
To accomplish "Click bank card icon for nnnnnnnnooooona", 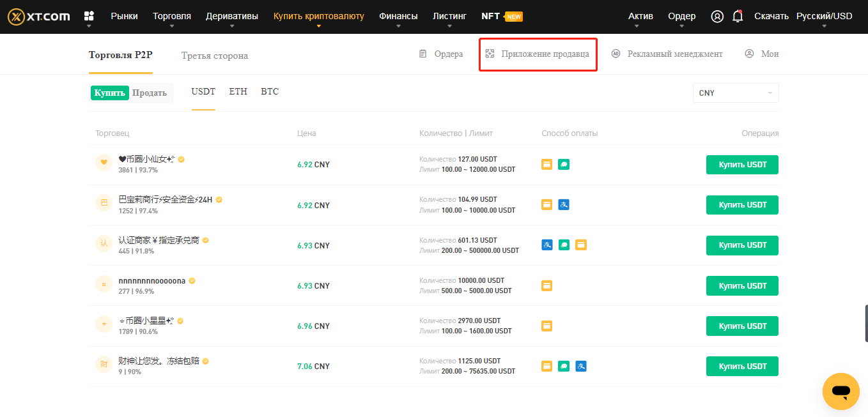I will pyautogui.click(x=547, y=285).
